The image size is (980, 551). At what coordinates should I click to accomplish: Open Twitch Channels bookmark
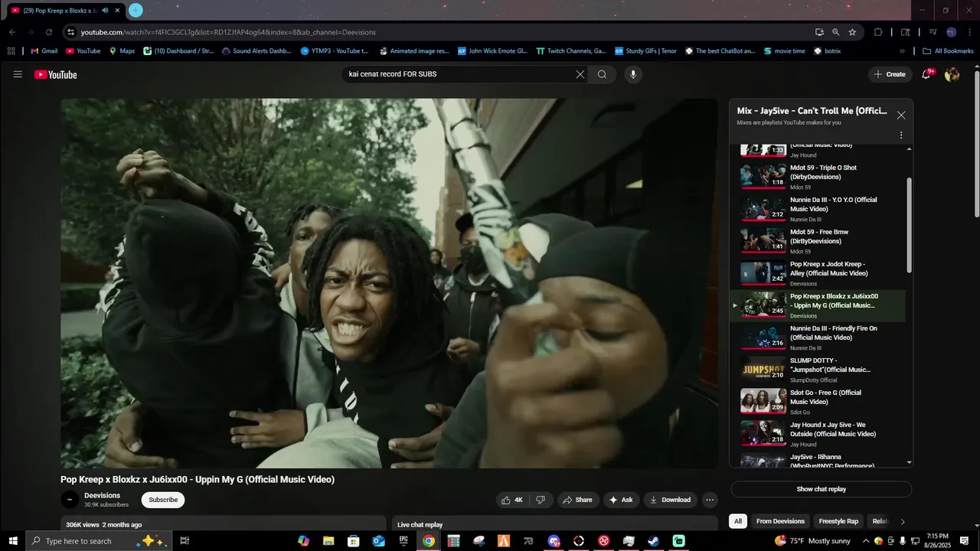pyautogui.click(x=571, y=51)
